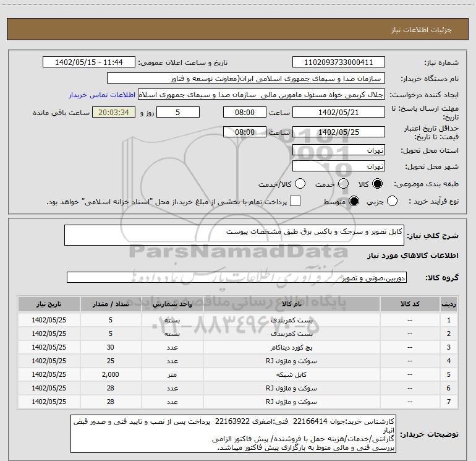Click the کد کالا column header
Viewport: 476px width, 461px height.
click(410, 304)
